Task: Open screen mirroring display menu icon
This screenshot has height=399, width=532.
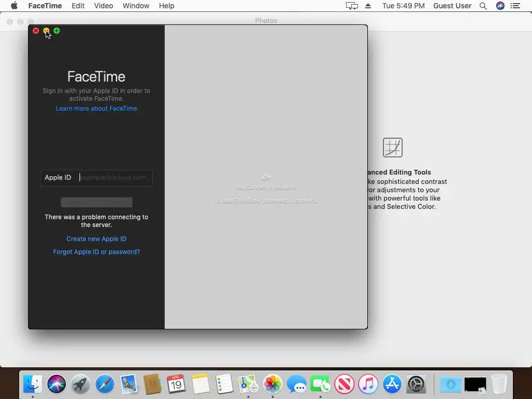Action: 352,6
